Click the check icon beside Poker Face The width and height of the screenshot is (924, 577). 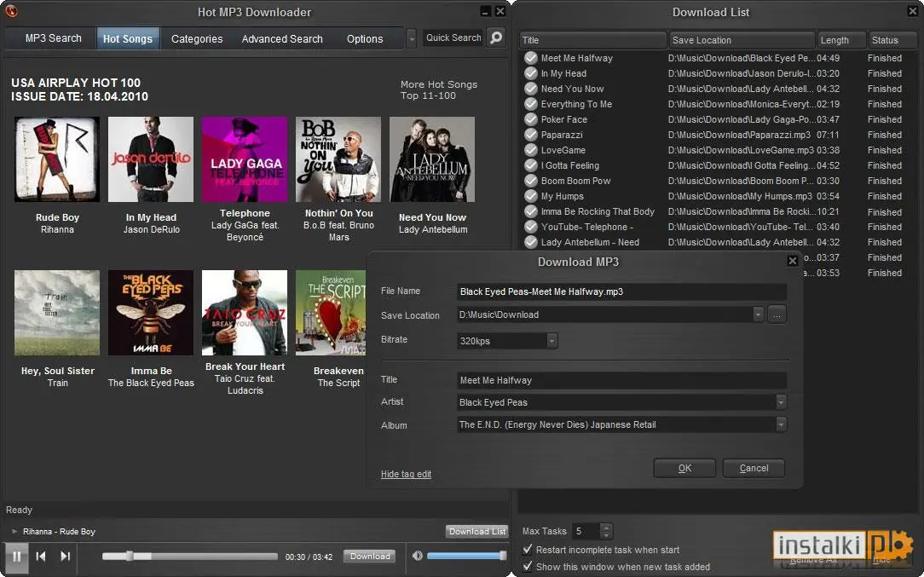(x=531, y=119)
